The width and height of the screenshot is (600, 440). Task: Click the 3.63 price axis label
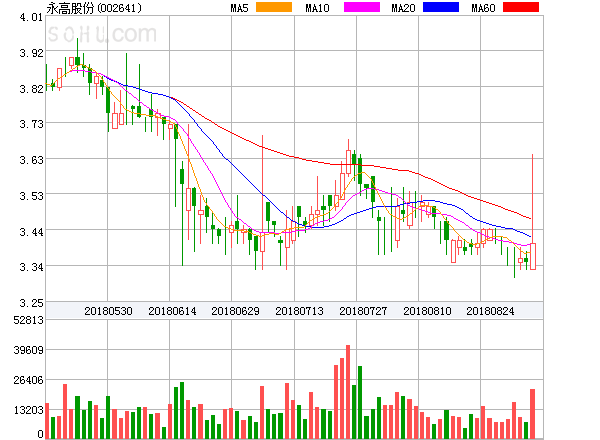pyautogui.click(x=31, y=160)
